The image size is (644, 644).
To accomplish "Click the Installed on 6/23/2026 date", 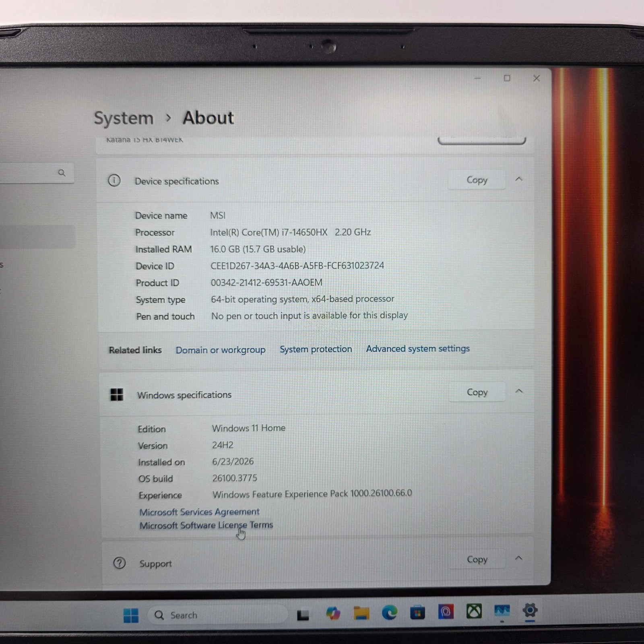I will [x=233, y=462].
